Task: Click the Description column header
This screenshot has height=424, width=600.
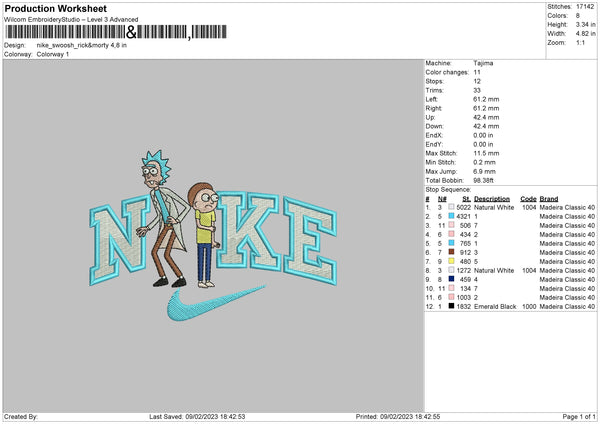Action: coord(491,198)
